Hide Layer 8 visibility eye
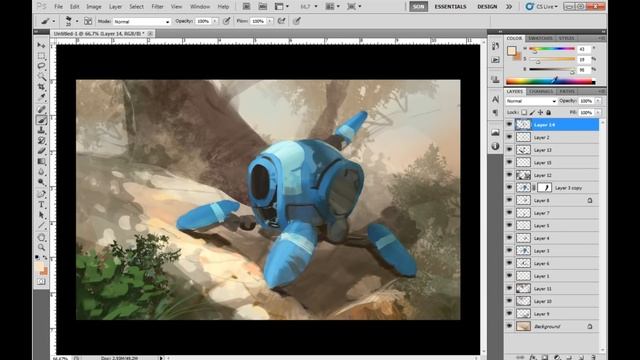 509,200
